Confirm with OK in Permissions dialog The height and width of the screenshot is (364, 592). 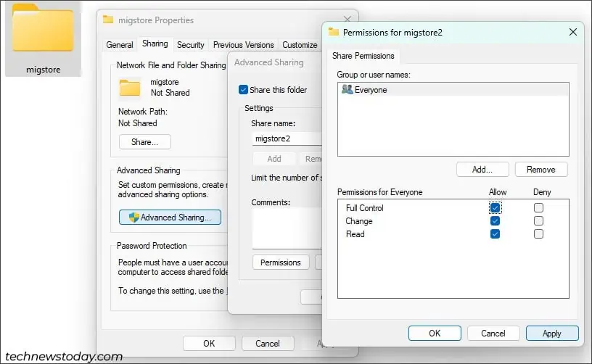click(435, 333)
